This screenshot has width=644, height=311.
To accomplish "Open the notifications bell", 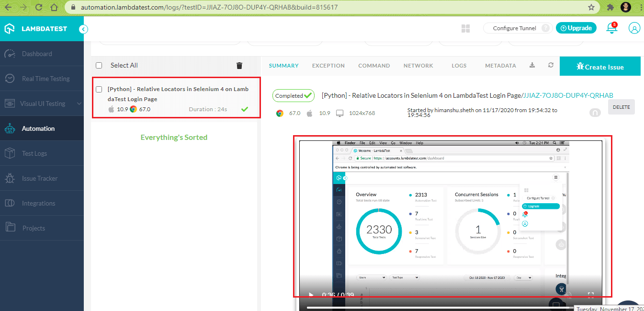I will [x=612, y=28].
